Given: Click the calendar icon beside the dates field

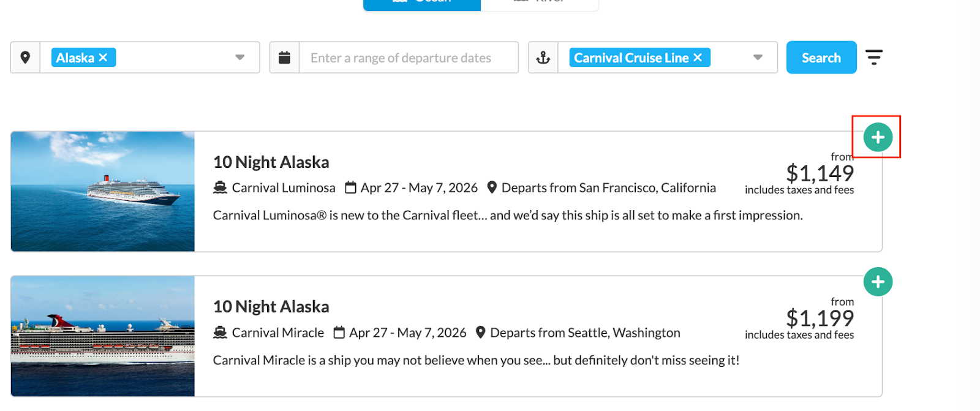Looking at the screenshot, I should tap(284, 58).
